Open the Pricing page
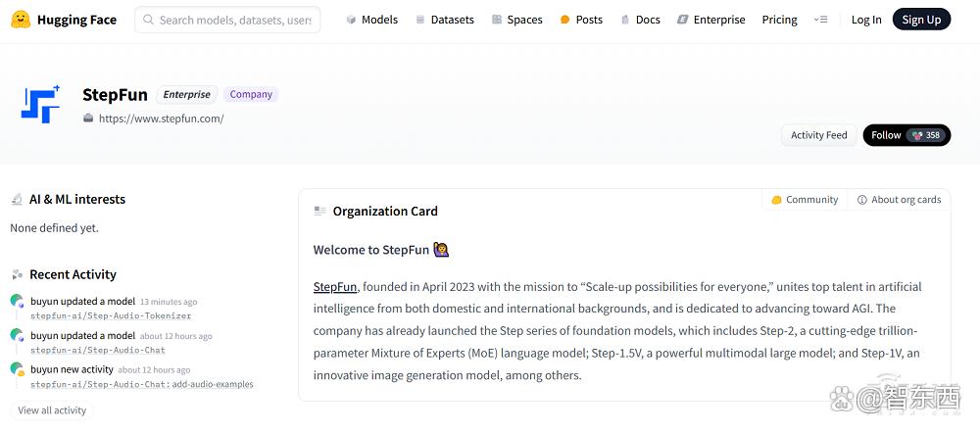980x433 pixels. 779,20
